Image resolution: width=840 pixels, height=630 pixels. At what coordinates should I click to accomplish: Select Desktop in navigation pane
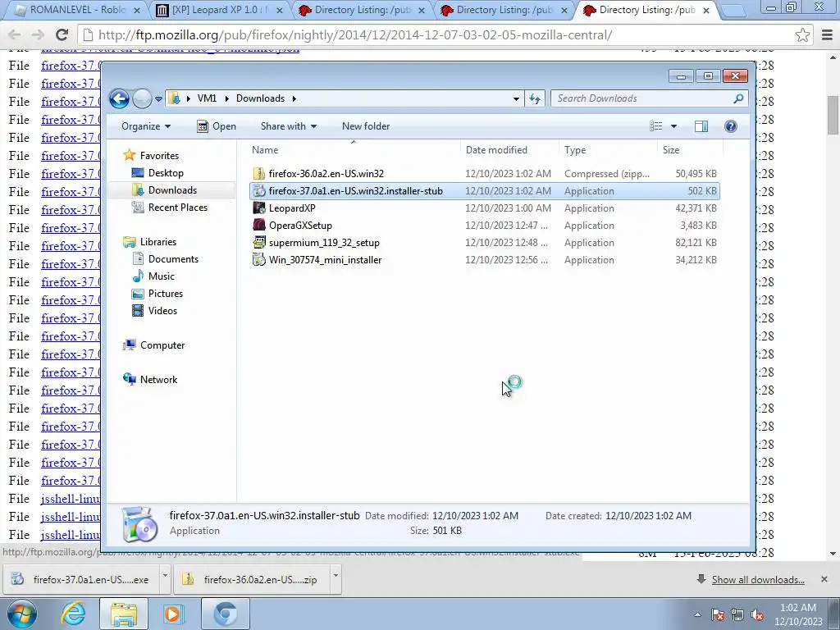[x=166, y=173]
